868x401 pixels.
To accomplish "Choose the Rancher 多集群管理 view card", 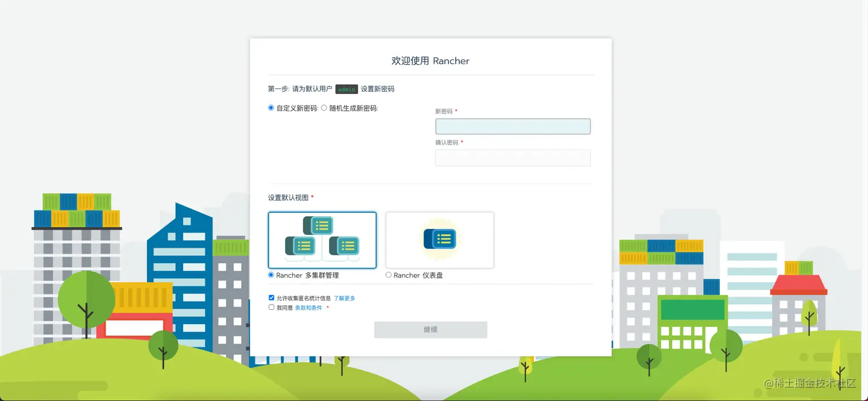I will (322, 240).
